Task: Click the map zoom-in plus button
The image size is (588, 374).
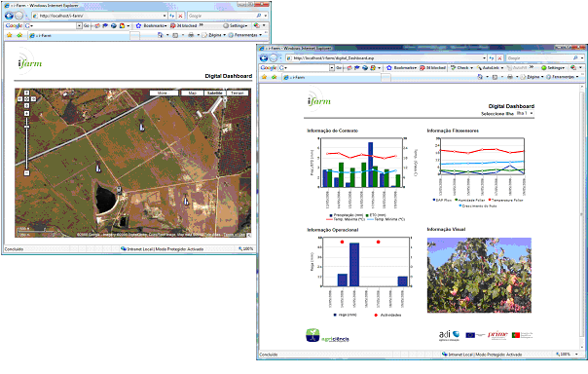Action: (26, 113)
